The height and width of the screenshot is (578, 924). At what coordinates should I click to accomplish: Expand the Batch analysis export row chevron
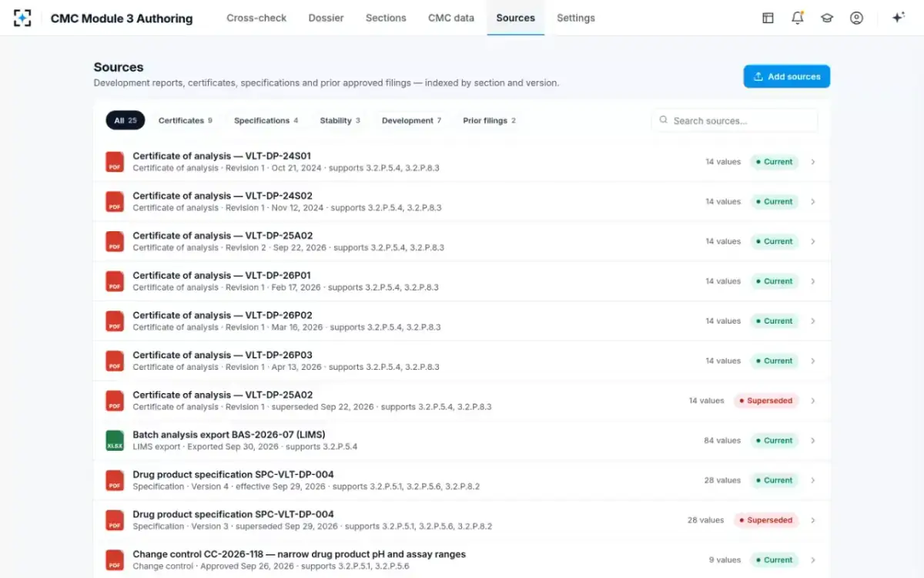pos(813,441)
